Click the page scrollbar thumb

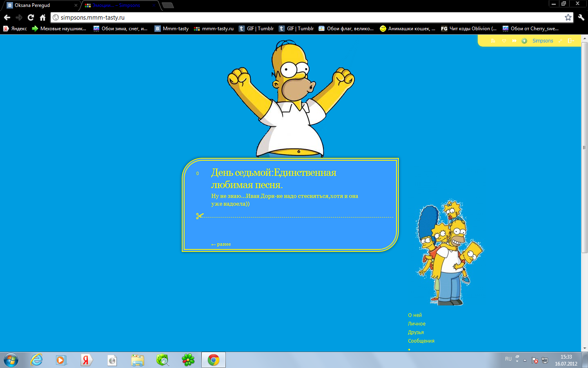pyautogui.click(x=584, y=147)
